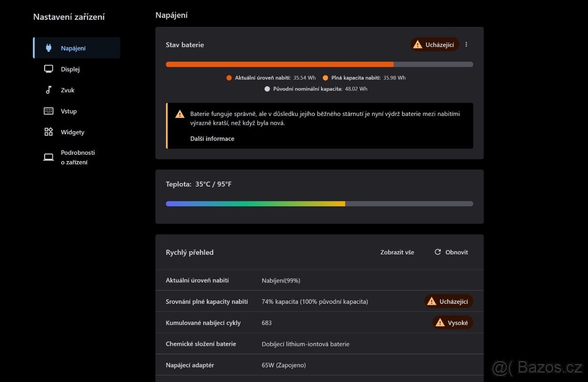Open the three-dot menu in Stav baterie
Image resolution: width=588 pixels, height=382 pixels.
pos(466,45)
